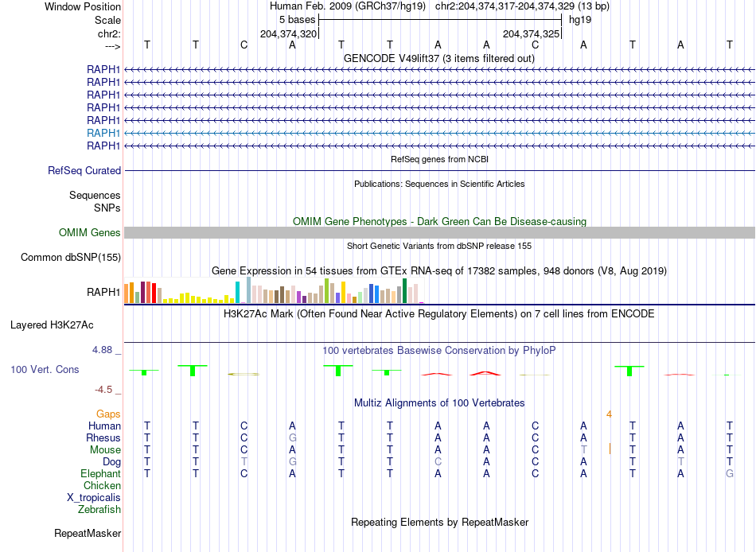Click the orange insertion bar in Mouse row

(610, 449)
